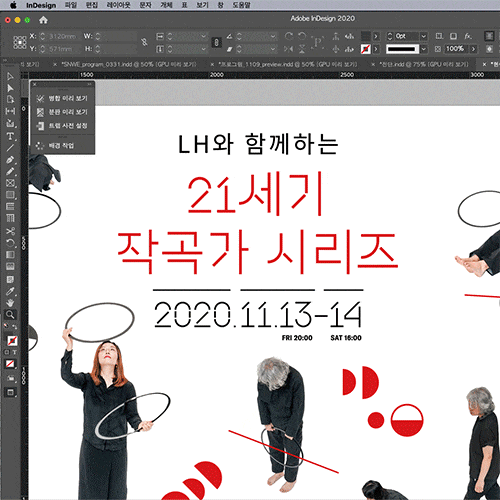The image size is (500, 500).
Task: Open scale Y percentage dropdown
Action: tap(203, 49)
